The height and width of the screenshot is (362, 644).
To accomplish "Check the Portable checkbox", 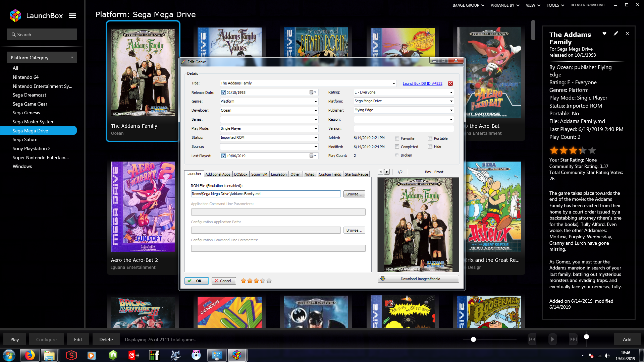I will point(430,138).
